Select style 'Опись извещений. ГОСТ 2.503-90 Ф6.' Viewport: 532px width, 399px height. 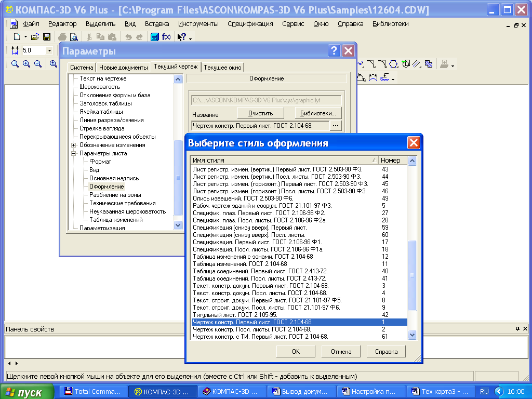tap(299, 198)
